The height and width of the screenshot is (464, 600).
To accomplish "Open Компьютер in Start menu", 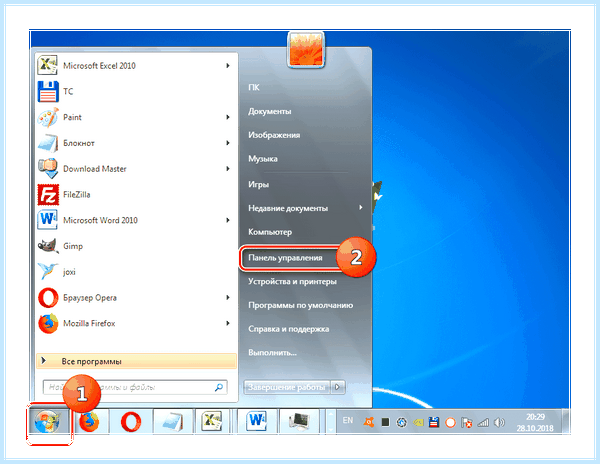I will coord(270,232).
